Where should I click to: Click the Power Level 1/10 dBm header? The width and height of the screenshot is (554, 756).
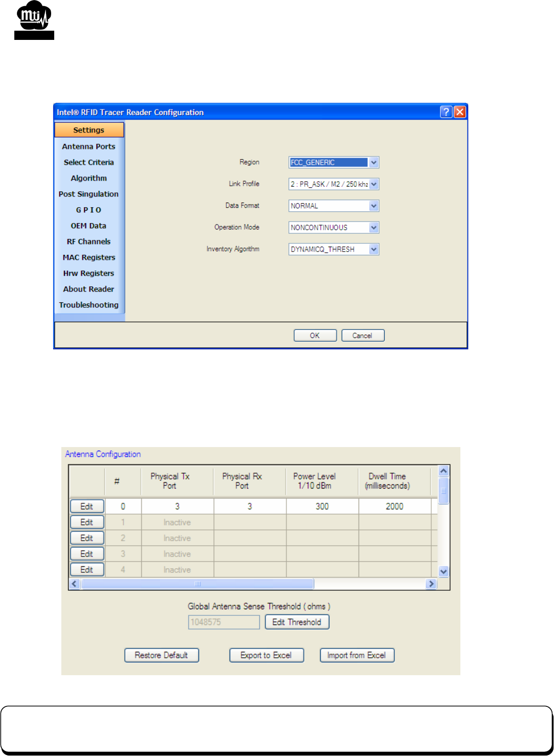tap(322, 481)
